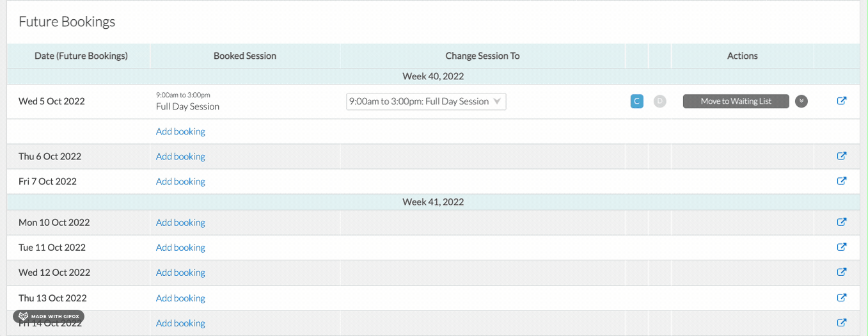Viewport: 868px width, 336px height.
Task: Add booking for Thu 13 Oct 2022
Action: point(180,298)
